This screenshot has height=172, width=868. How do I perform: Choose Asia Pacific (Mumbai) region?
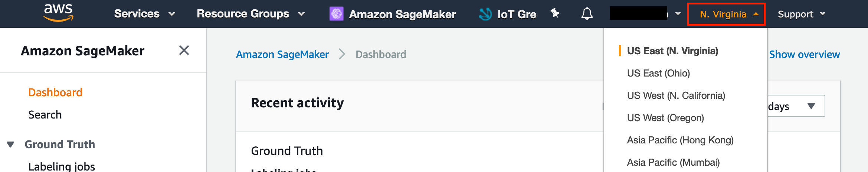(x=673, y=162)
